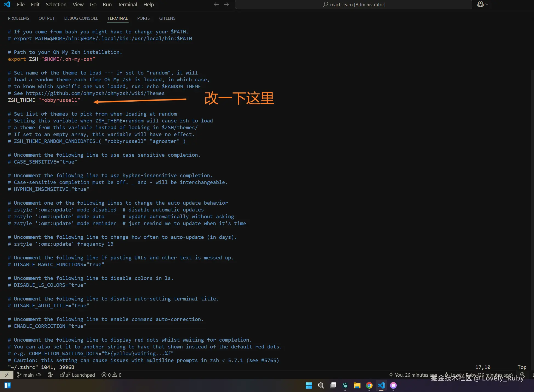The image size is (534, 392).
Task: Open the Terminal menu
Action: [127, 4]
